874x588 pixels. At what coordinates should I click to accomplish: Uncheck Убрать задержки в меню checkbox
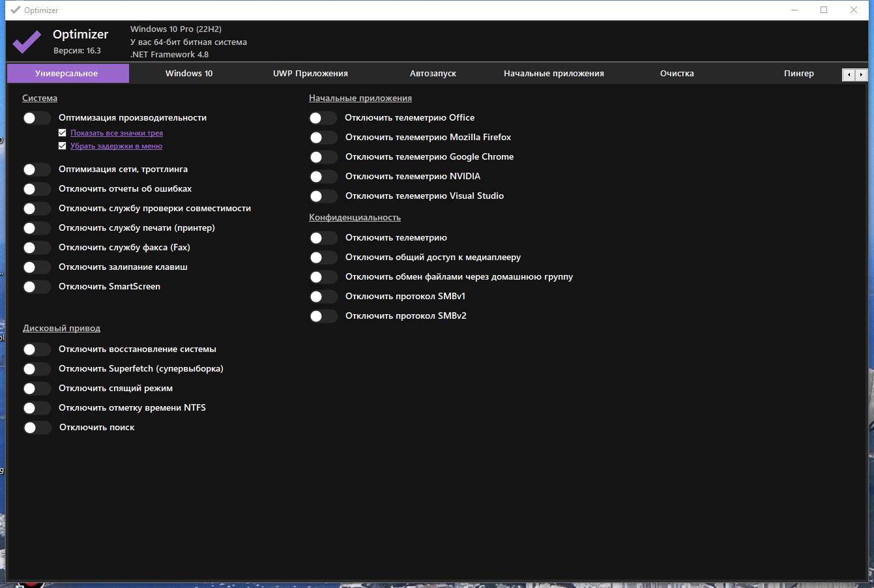tap(63, 146)
